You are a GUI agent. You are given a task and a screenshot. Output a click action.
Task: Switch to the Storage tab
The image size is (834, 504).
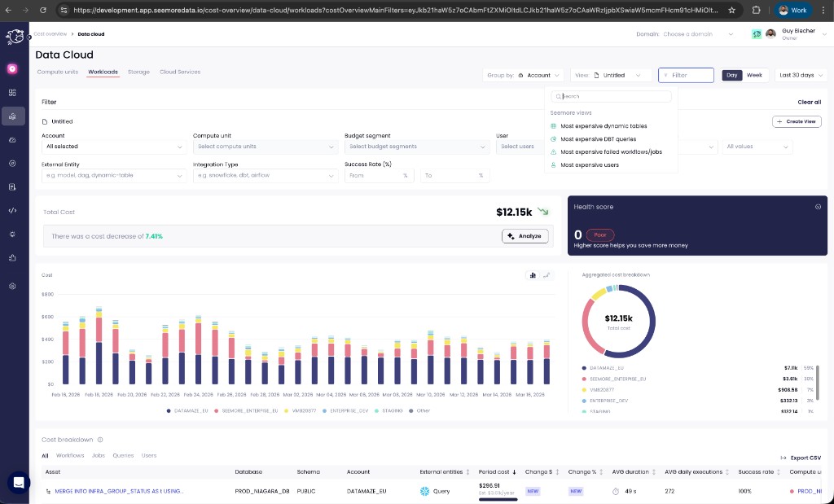138,72
